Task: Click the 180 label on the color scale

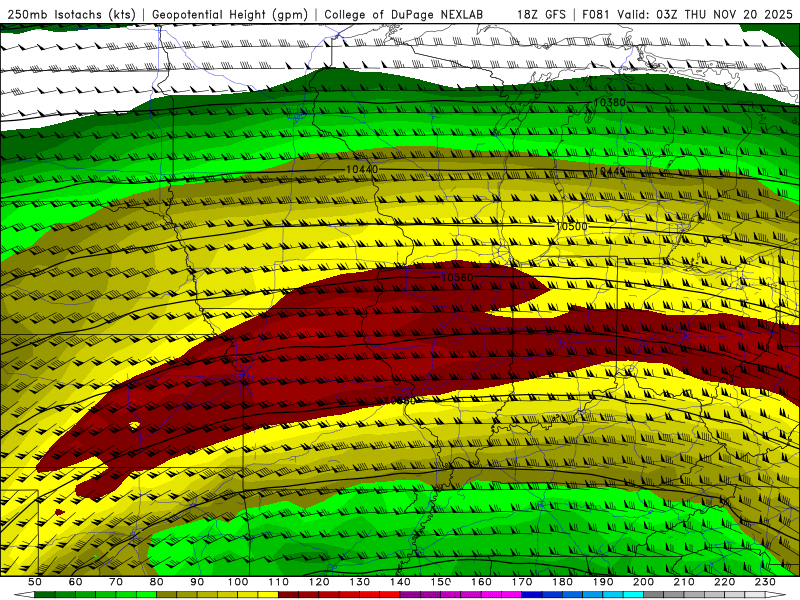Action: click(x=562, y=582)
